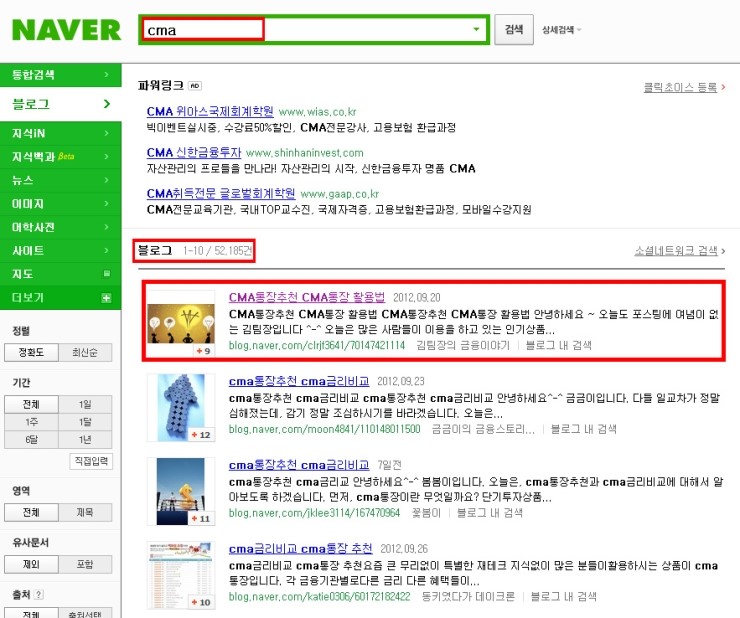Open blog.naver.com/moon4841 URL link

[324, 429]
